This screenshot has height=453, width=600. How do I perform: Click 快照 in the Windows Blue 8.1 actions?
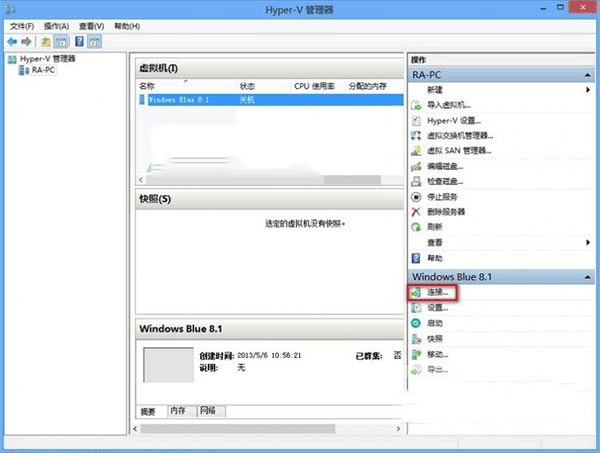(435, 339)
